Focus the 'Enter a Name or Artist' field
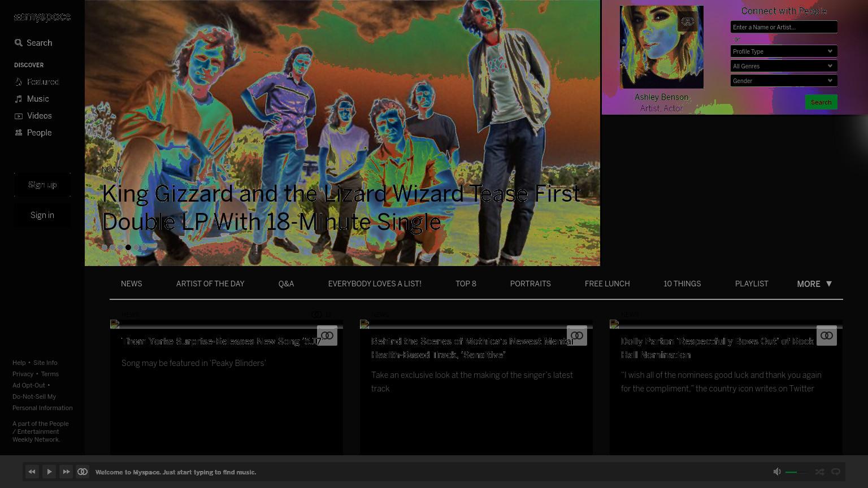Image resolution: width=868 pixels, height=488 pixels. 784,27
